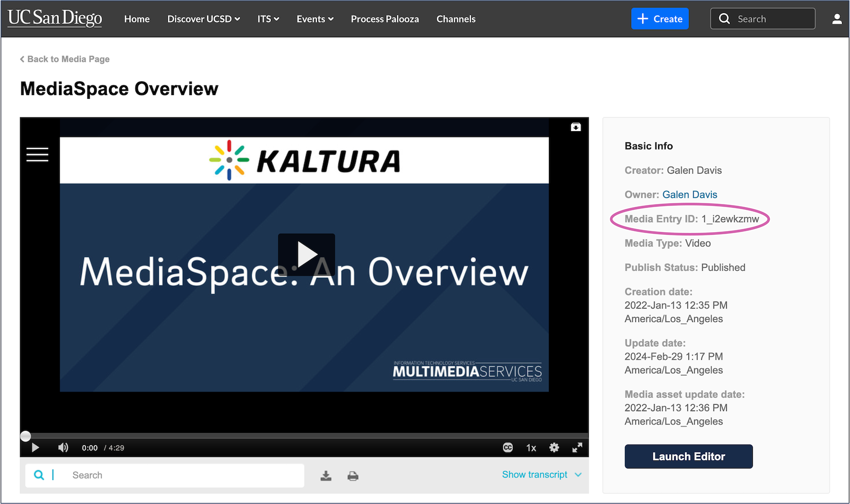Image resolution: width=850 pixels, height=504 pixels.
Task: Open the player hamburger menu
Action: click(37, 155)
